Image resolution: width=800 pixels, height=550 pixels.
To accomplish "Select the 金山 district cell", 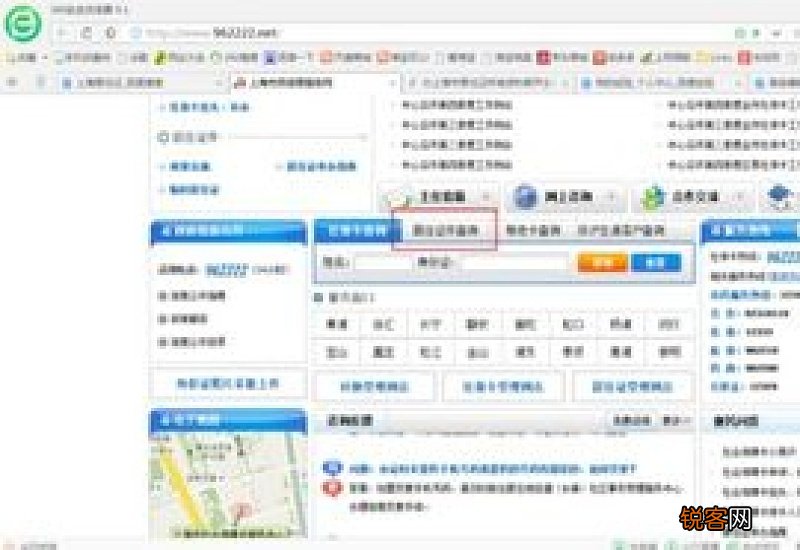I will pyautogui.click(x=478, y=352).
